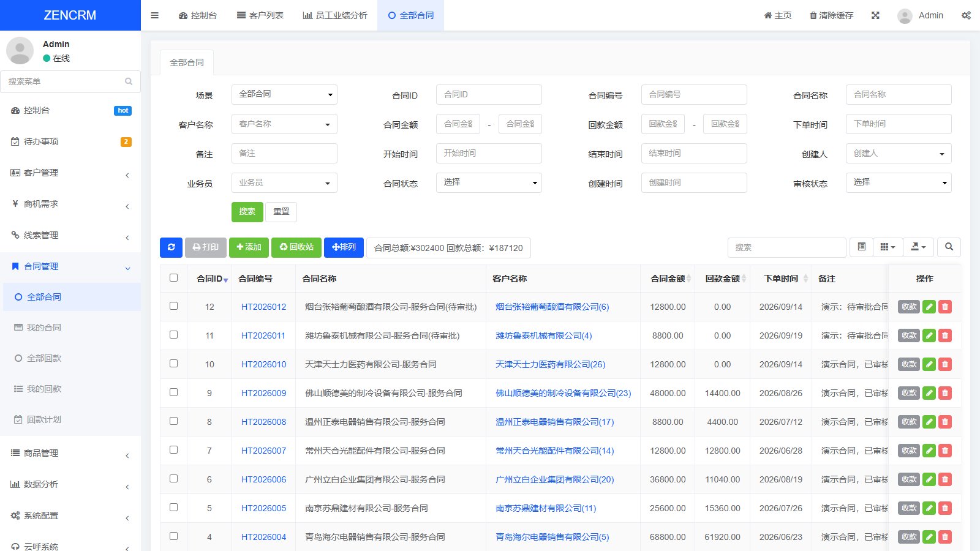Image resolution: width=980 pixels, height=551 pixels.
Task: Delete contract HT2026005 with trash icon
Action: 945,508
